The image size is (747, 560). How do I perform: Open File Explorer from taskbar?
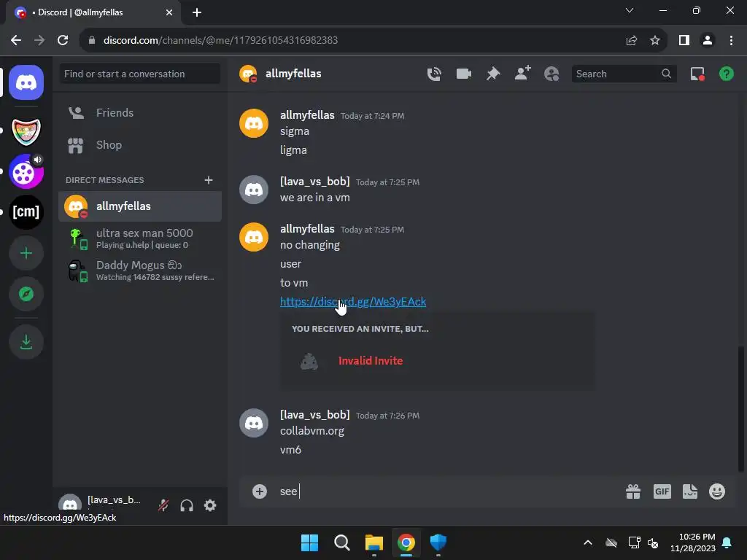[x=374, y=542]
